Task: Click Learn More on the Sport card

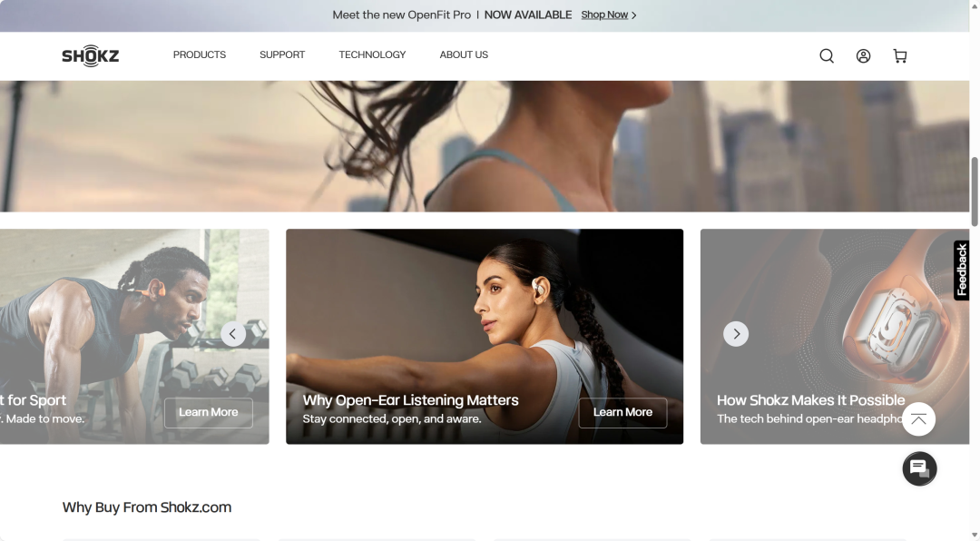Action: (208, 412)
